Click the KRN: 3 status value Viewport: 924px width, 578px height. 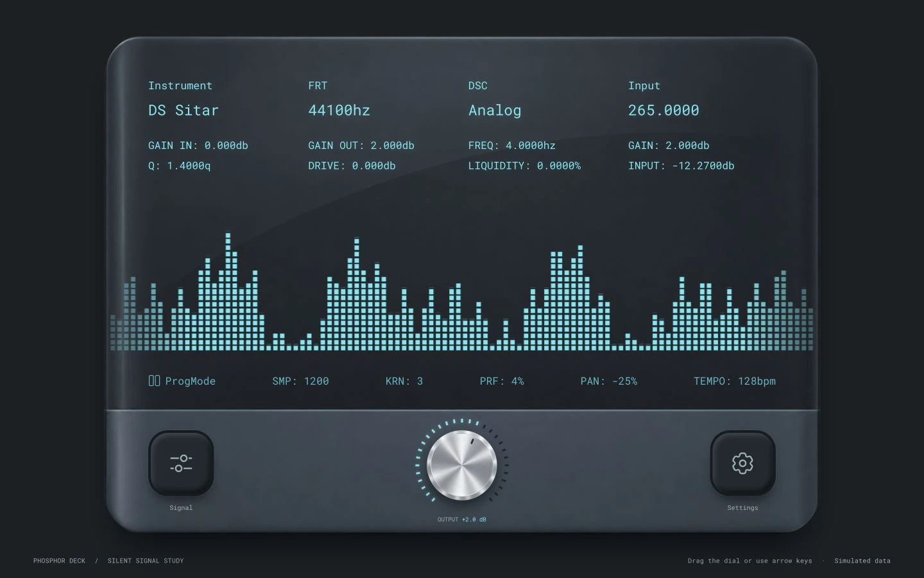(404, 381)
